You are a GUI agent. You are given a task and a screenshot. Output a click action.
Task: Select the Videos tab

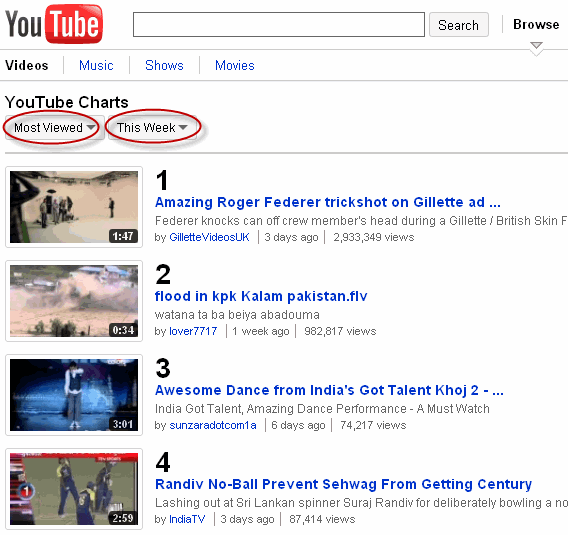pyautogui.click(x=26, y=66)
